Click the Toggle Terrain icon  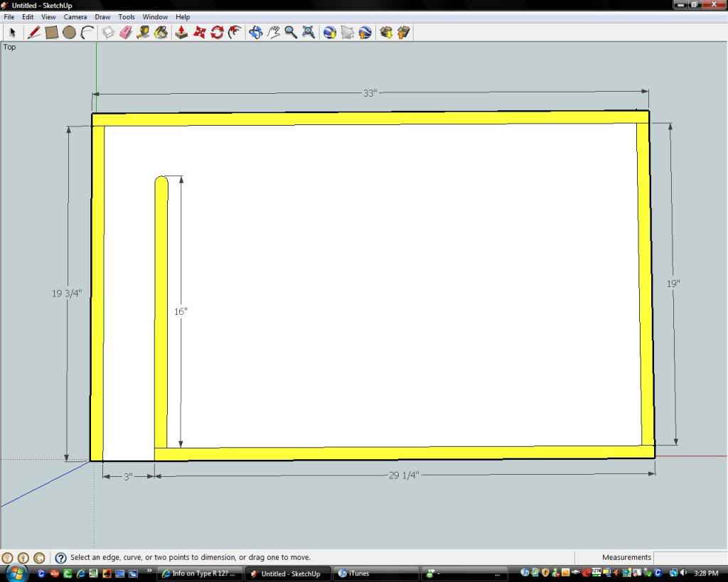347,33
